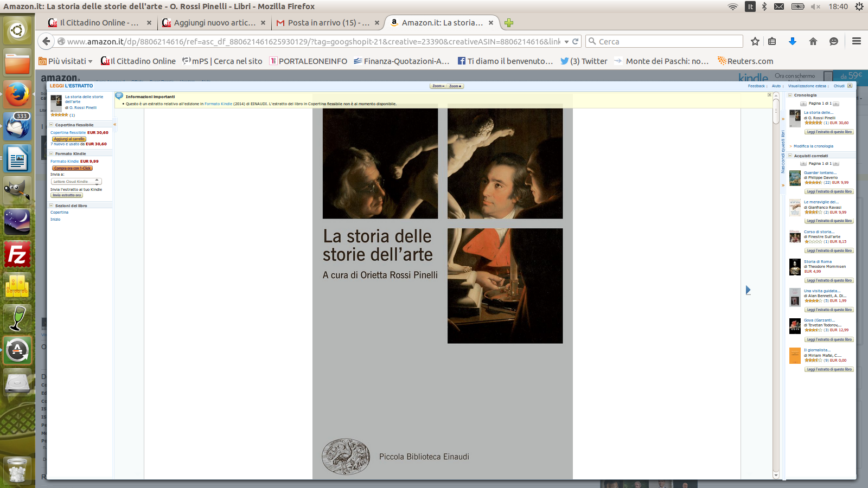This screenshot has width=868, height=488.
Task: Close the Posta in arrivo tab
Action: pos(376,23)
